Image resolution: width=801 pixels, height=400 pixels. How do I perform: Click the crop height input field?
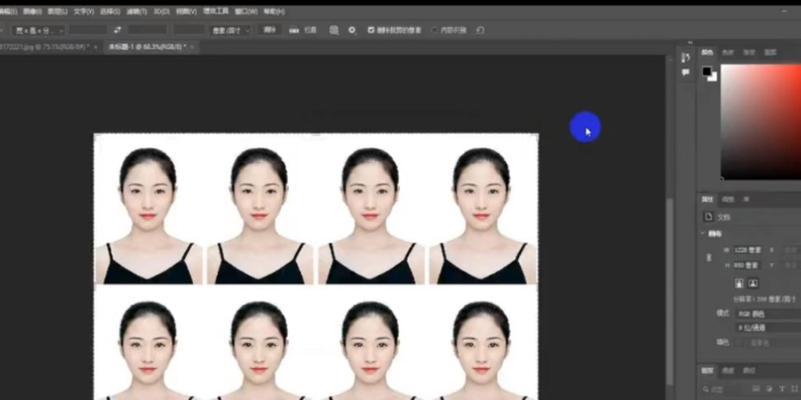[147, 30]
